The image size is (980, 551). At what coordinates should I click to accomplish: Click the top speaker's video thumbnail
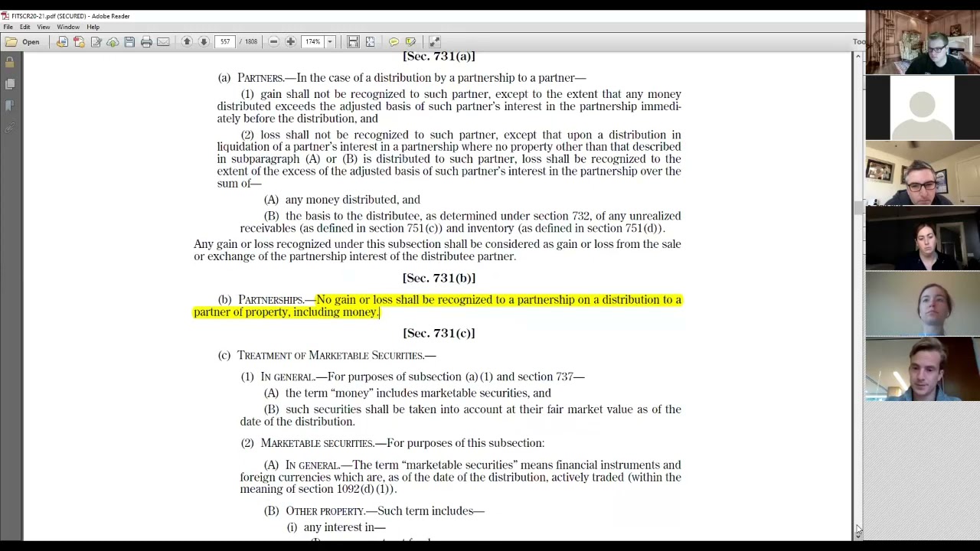pos(923,42)
